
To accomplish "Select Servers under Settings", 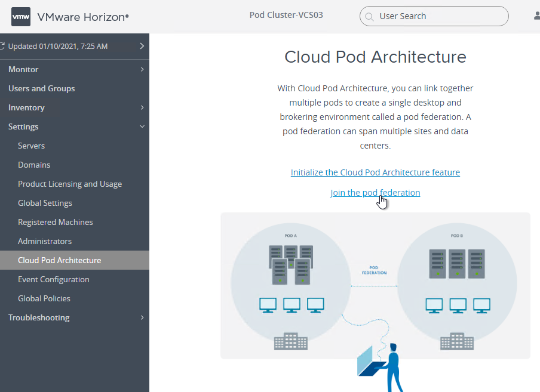I will tap(31, 146).
